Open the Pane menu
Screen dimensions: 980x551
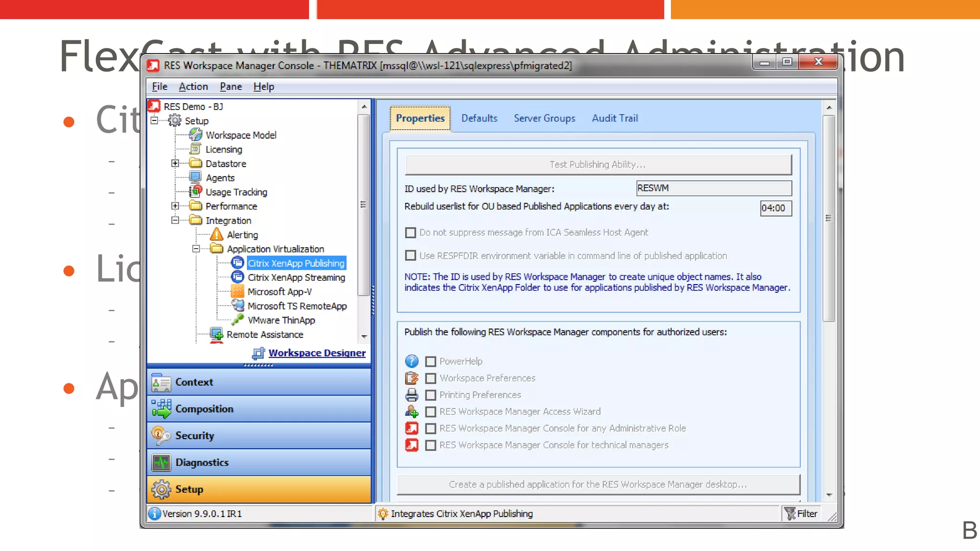(x=231, y=87)
